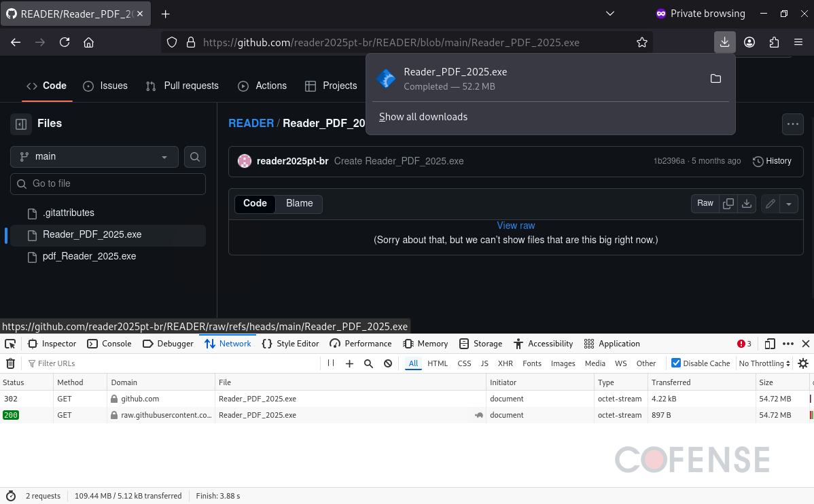Open Show all downloads
Image resolution: width=814 pixels, height=504 pixels.
(423, 117)
